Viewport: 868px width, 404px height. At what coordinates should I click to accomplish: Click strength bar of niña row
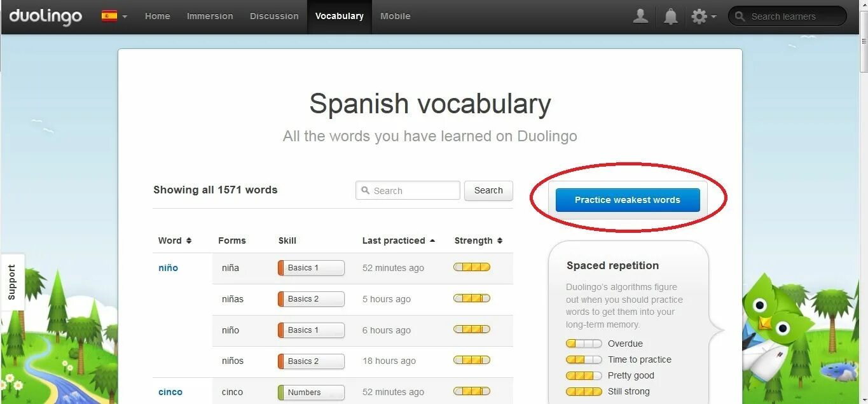coord(472,267)
